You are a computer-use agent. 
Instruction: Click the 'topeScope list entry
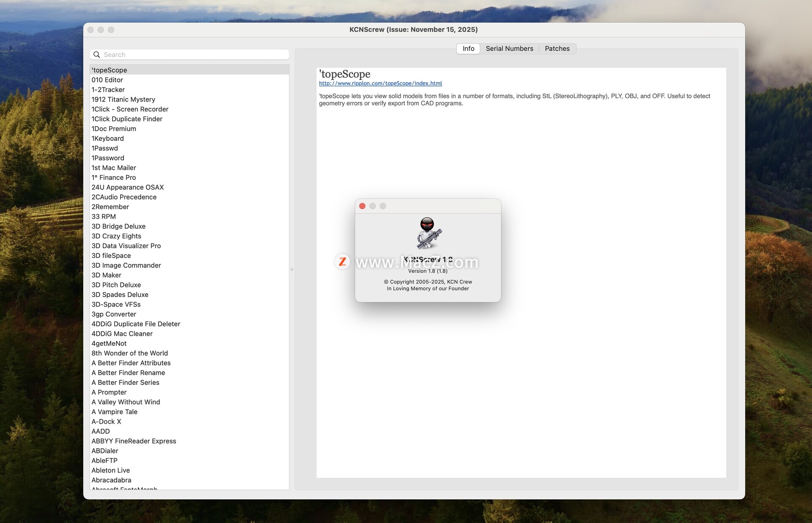click(109, 70)
